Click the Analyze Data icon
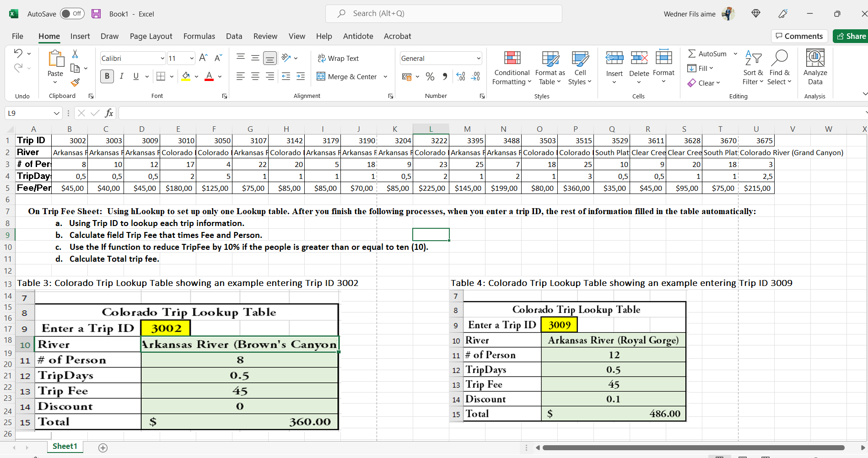Viewport: 868px width, 458px height. (814, 68)
